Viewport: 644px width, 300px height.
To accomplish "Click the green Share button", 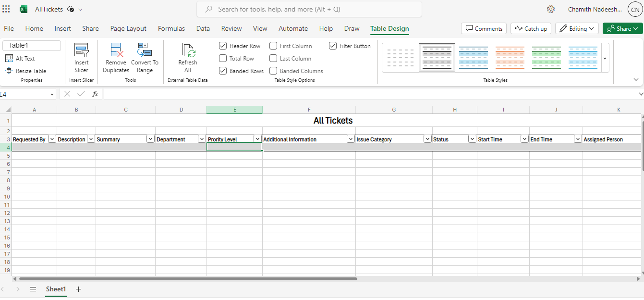I will click(x=622, y=28).
